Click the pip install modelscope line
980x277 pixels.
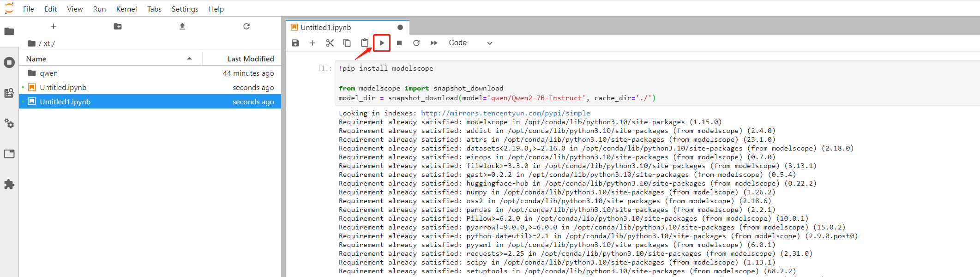386,68
